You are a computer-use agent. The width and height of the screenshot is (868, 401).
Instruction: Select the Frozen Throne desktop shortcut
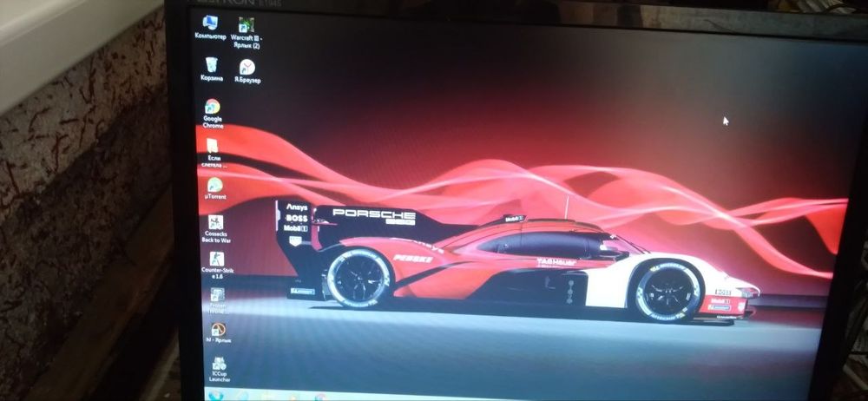218,300
